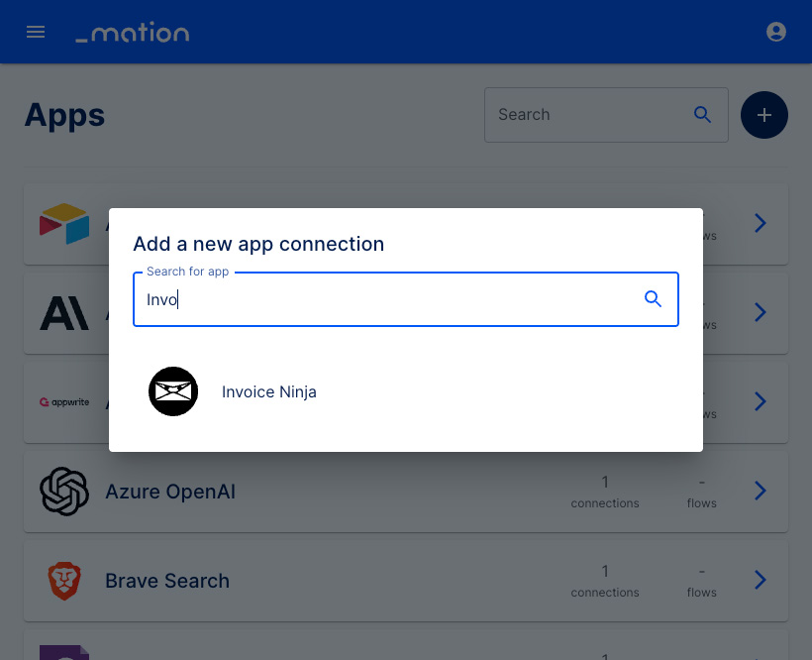This screenshot has height=660, width=812.
Task: Open the user account profile icon
Action: coord(775,32)
